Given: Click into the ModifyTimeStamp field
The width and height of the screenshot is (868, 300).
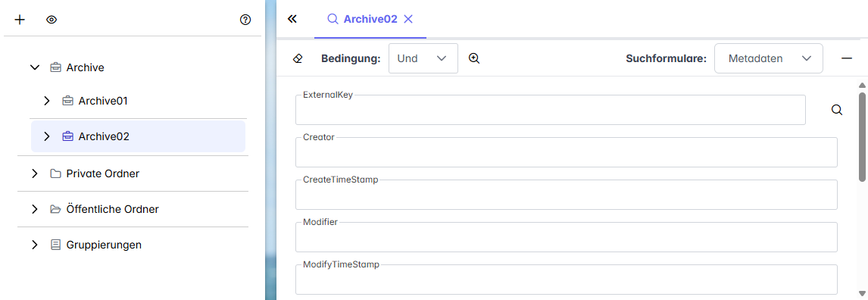Looking at the screenshot, I should point(567,280).
